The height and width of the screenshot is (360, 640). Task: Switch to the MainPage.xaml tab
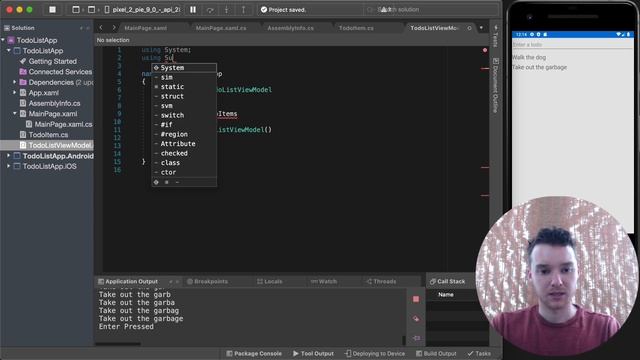[x=145, y=28]
